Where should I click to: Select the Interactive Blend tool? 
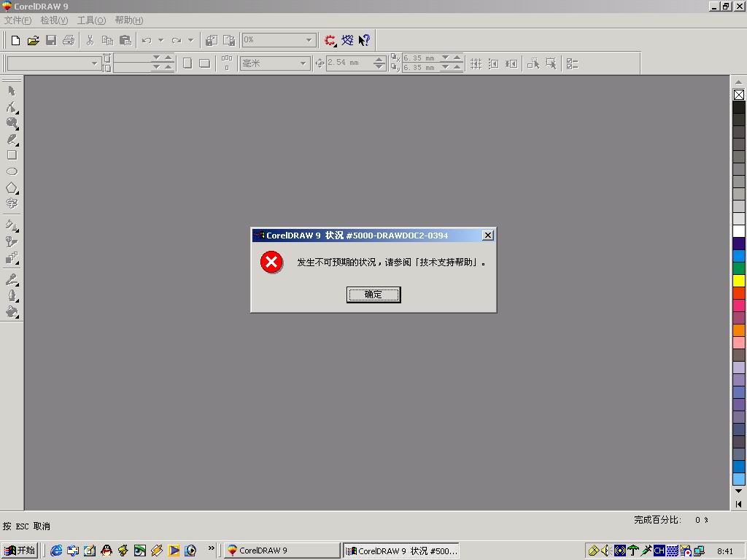coord(12,257)
